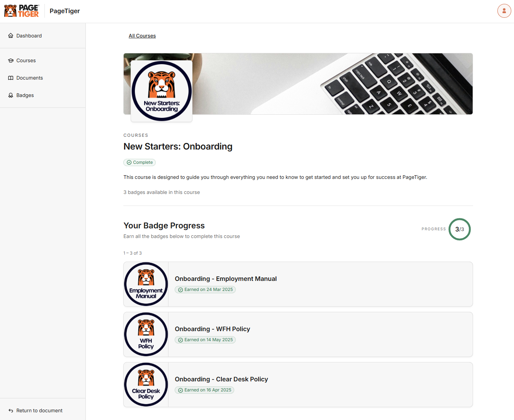Open the Dashboard sidebar item

point(29,36)
